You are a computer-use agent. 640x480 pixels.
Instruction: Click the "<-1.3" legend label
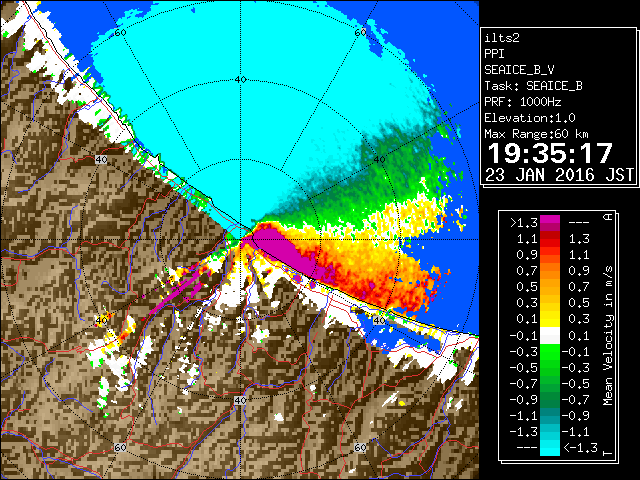click(x=580, y=448)
